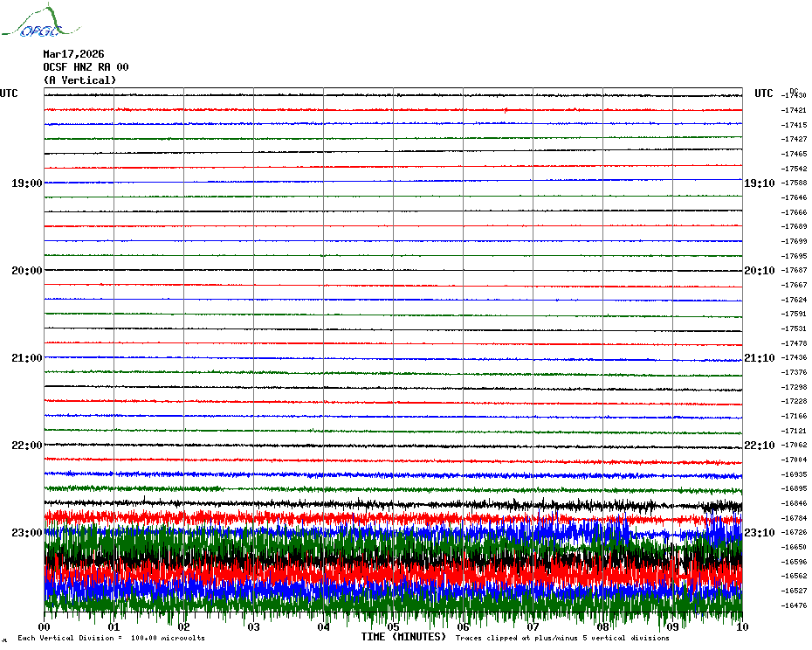Click the DC offset value -17228
The image size is (812, 650).
pyautogui.click(x=794, y=401)
